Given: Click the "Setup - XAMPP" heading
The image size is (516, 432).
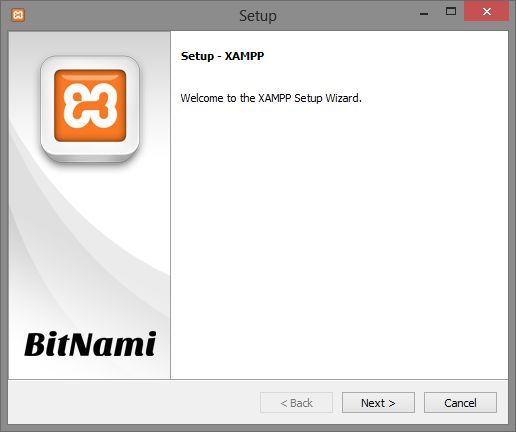Looking at the screenshot, I should (x=222, y=56).
